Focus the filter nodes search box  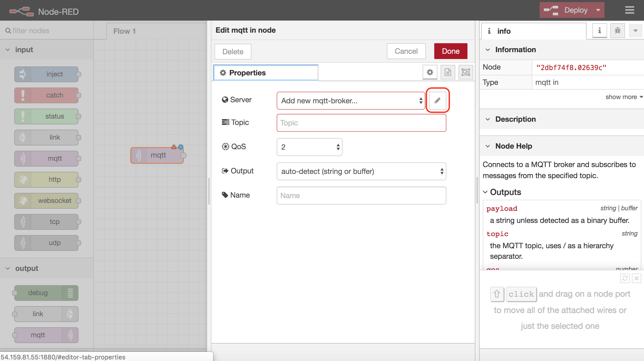click(47, 31)
